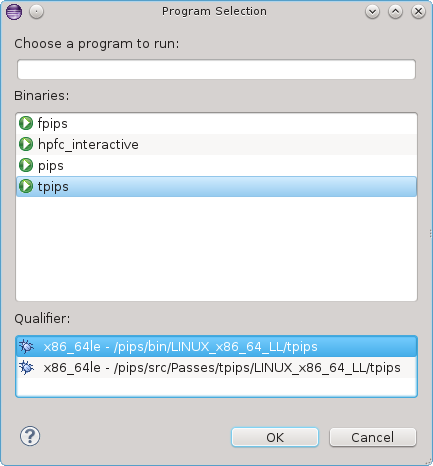
Task: Focus the 'Choose a program to run' text field
Action: (216, 69)
